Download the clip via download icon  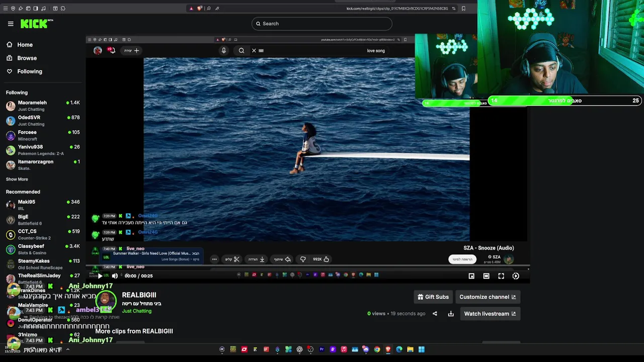coord(451,314)
